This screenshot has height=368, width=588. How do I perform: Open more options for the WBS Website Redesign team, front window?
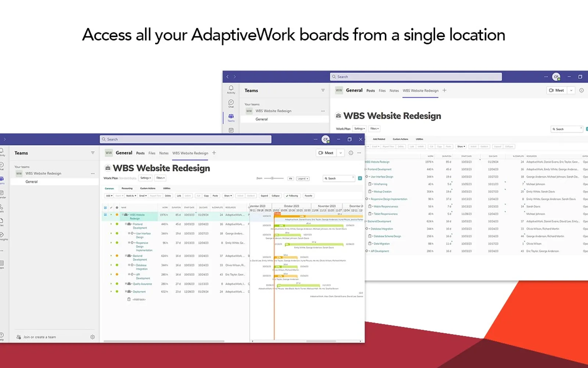point(93,173)
